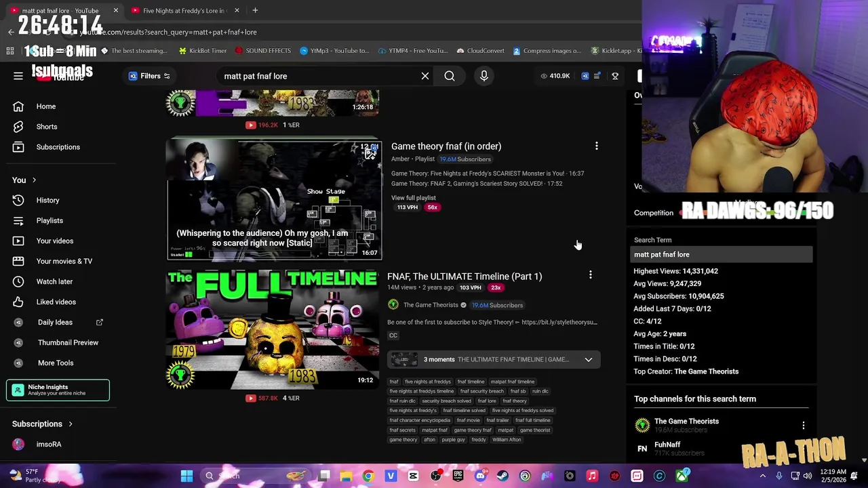The width and height of the screenshot is (868, 488).
Task: Expand the You section chevron
Action: (34, 180)
